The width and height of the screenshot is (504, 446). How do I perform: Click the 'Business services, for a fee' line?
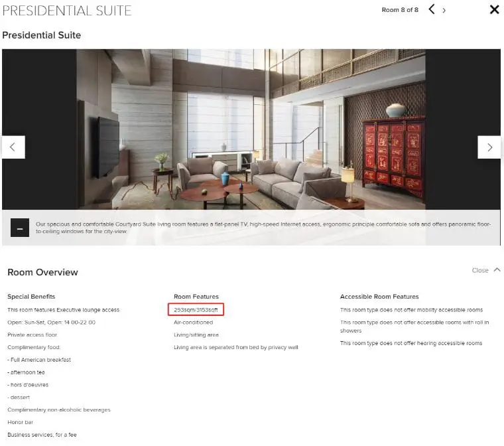[x=42, y=435]
